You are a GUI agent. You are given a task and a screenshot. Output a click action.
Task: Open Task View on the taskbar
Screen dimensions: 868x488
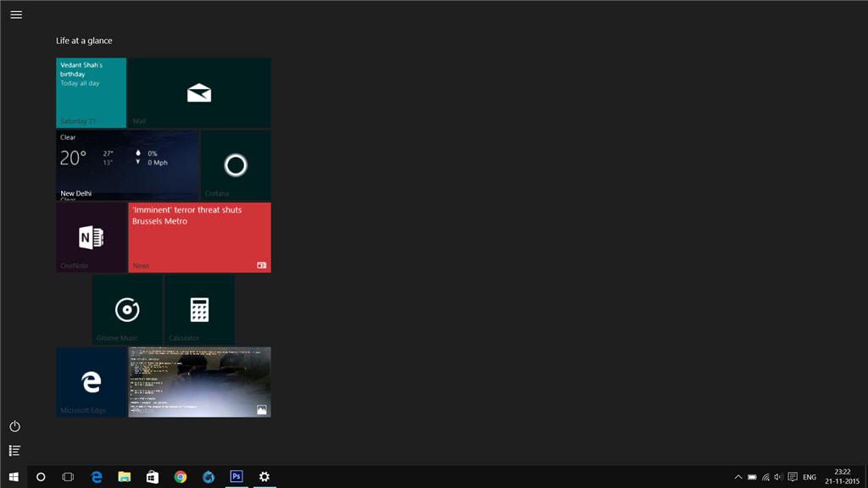68,477
